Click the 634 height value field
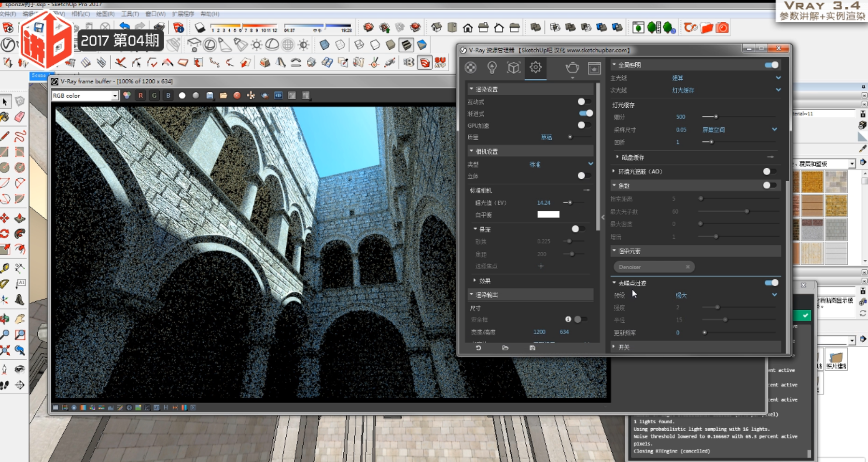The image size is (868, 462). point(564,332)
